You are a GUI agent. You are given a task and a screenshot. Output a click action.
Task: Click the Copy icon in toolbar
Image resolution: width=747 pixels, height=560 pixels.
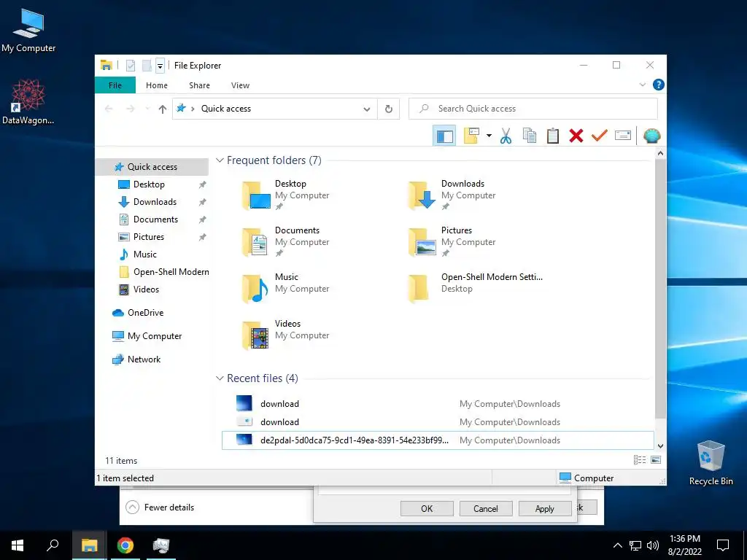[530, 136]
